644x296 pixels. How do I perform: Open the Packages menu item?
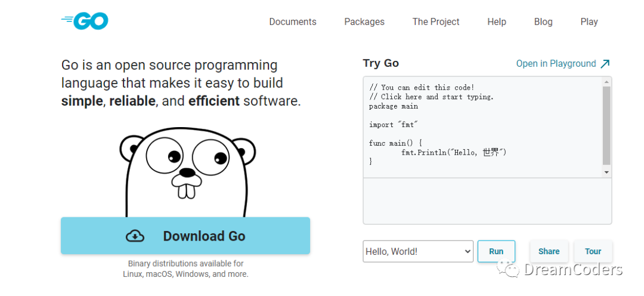pos(364,22)
